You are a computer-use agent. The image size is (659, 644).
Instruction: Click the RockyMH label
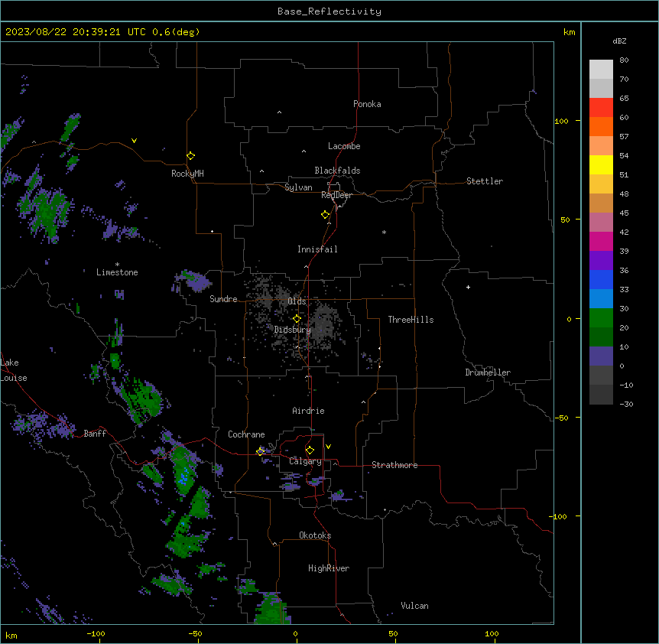coord(187,174)
